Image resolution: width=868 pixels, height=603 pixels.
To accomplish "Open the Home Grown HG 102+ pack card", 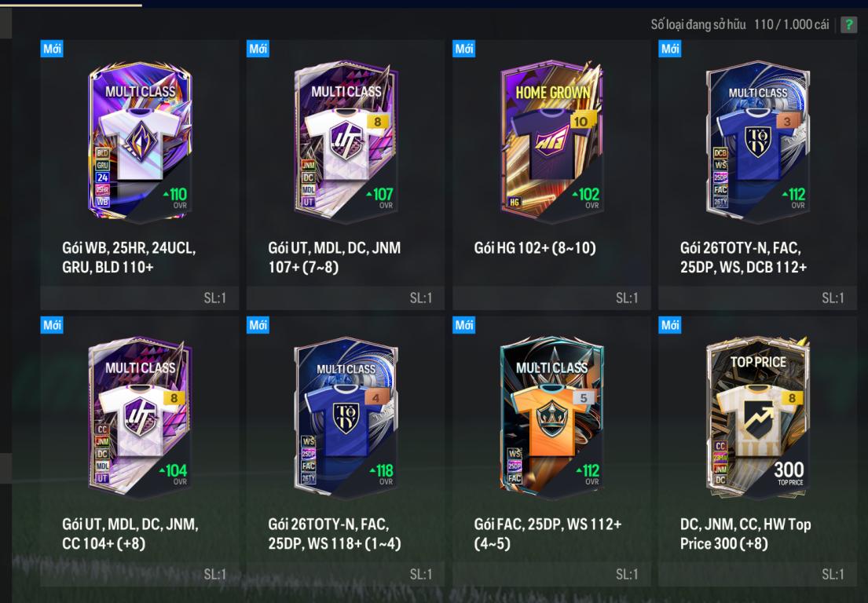I will [x=551, y=174].
